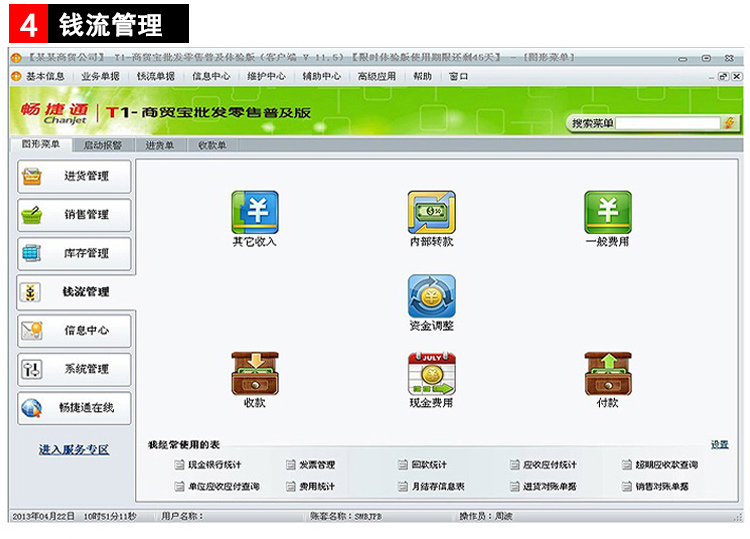Image resolution: width=750 pixels, height=539 pixels.
Task: Click the 销售管理 sidebar button
Action: click(x=74, y=215)
